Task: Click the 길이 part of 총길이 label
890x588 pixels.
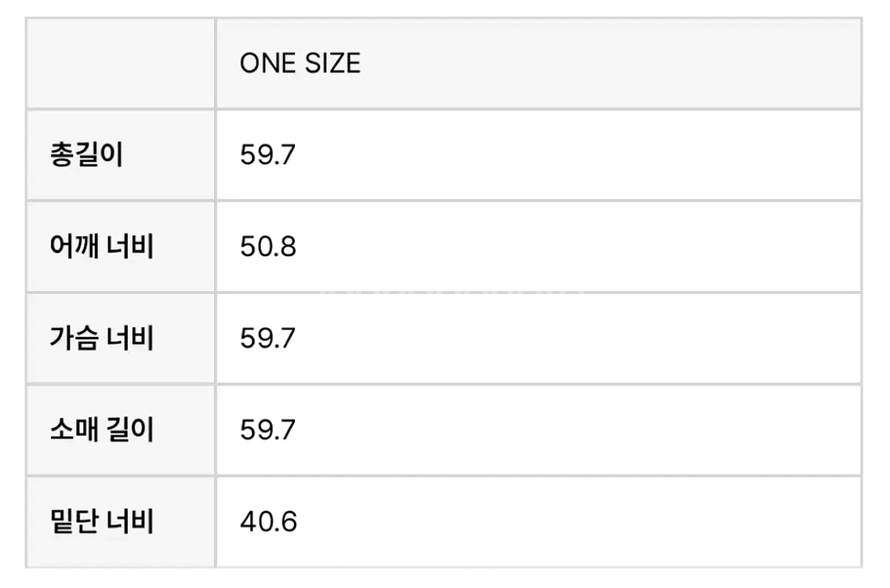Action: click(98, 154)
